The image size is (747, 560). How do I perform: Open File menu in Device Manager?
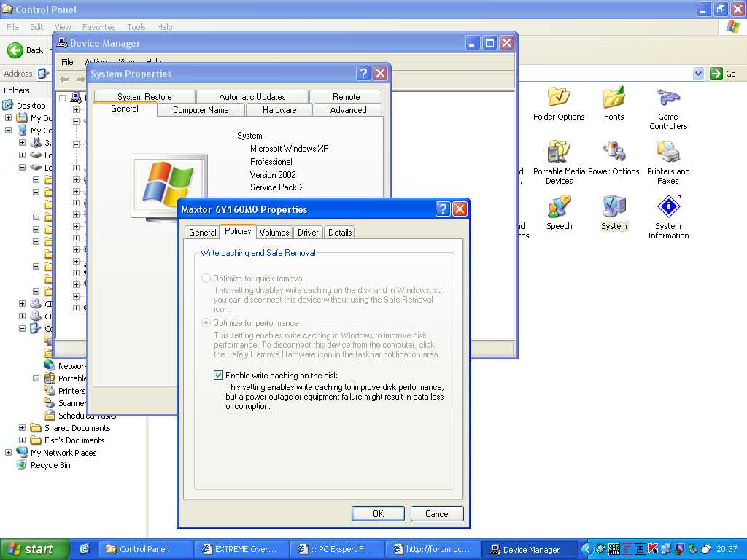67,62
